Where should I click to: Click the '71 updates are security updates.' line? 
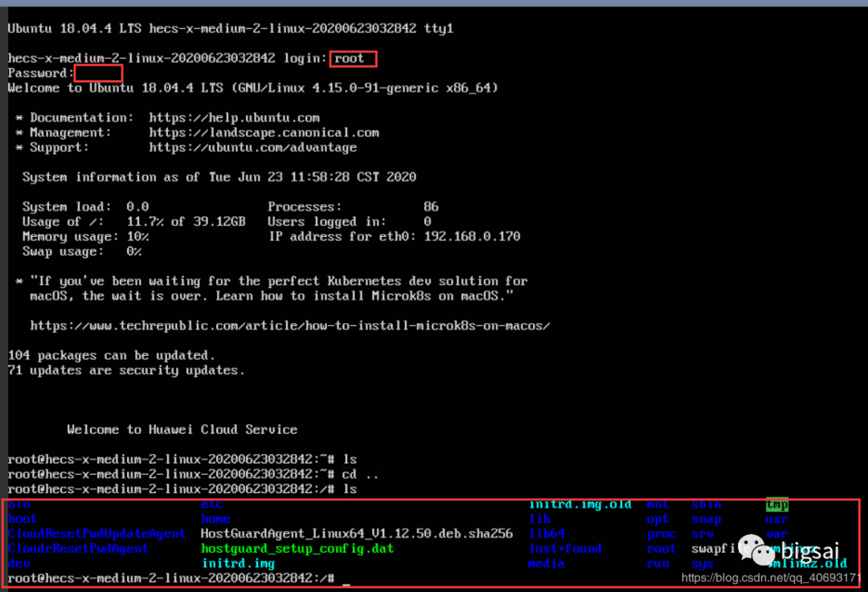click(x=126, y=370)
